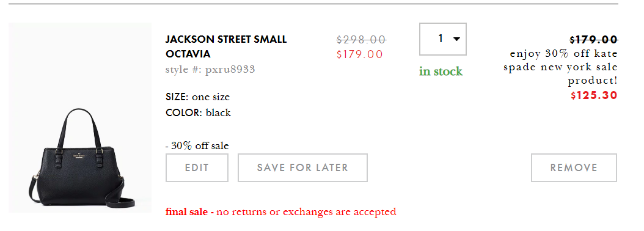Image resolution: width=644 pixels, height=231 pixels.
Task: Open the Jackson Street Small Octavia product title
Action: pos(226,46)
